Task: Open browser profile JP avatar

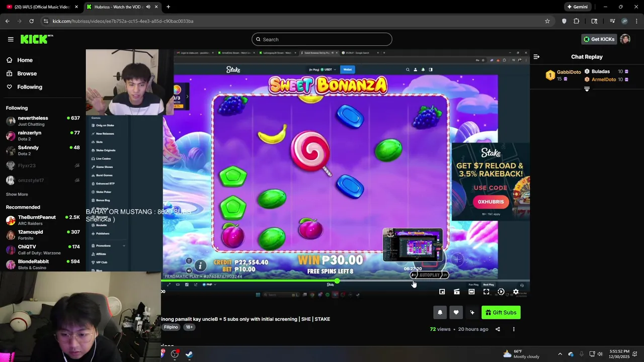Action: 624,21
